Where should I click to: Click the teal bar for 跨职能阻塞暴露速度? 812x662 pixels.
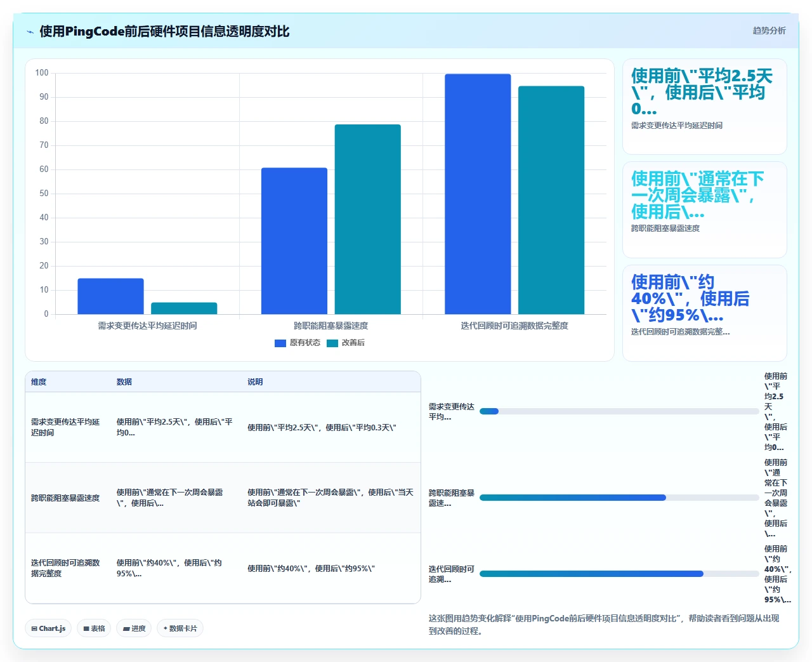point(368,220)
